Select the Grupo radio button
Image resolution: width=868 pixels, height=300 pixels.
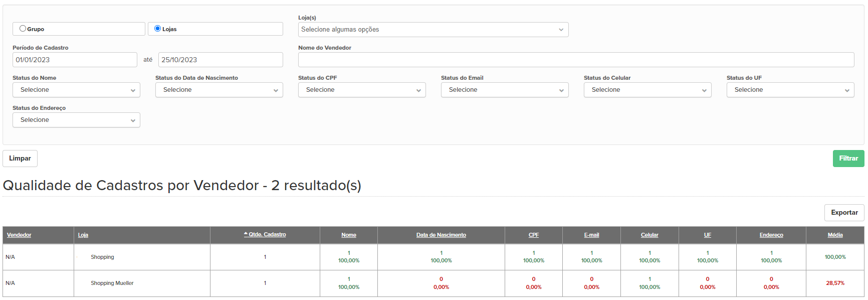click(x=23, y=29)
